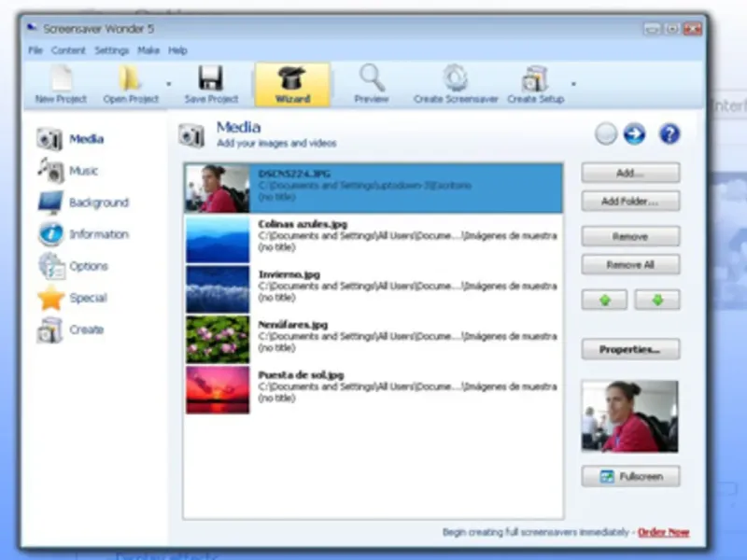The width and height of the screenshot is (747, 560).
Task: Select the Puesta de sol.jpg item
Action: point(373,389)
